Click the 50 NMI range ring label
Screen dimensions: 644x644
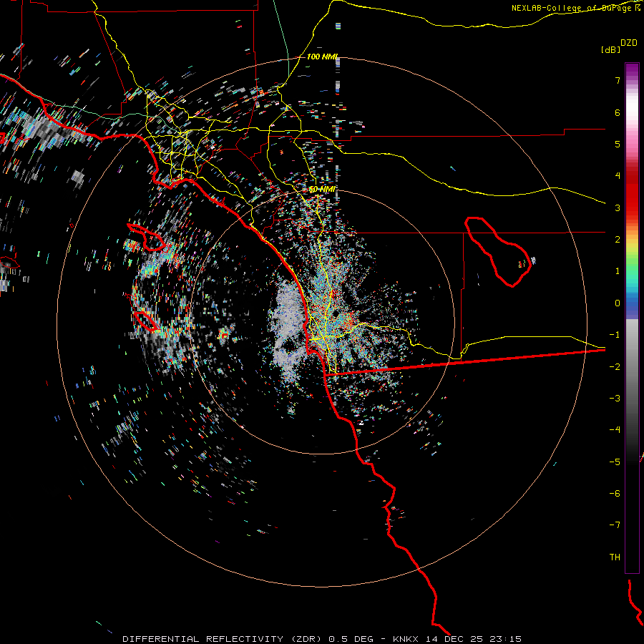click(322, 189)
